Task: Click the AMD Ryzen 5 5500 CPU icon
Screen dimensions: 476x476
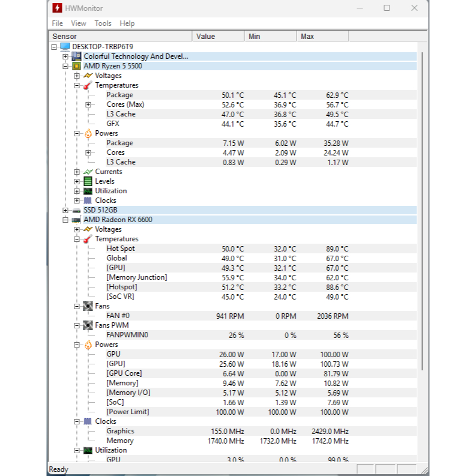Action: click(77, 66)
